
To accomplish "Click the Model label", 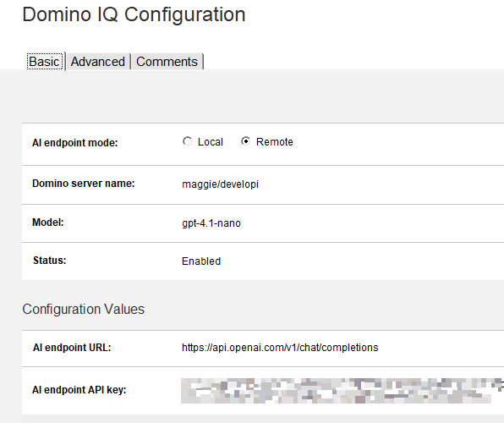I will tap(48, 222).
